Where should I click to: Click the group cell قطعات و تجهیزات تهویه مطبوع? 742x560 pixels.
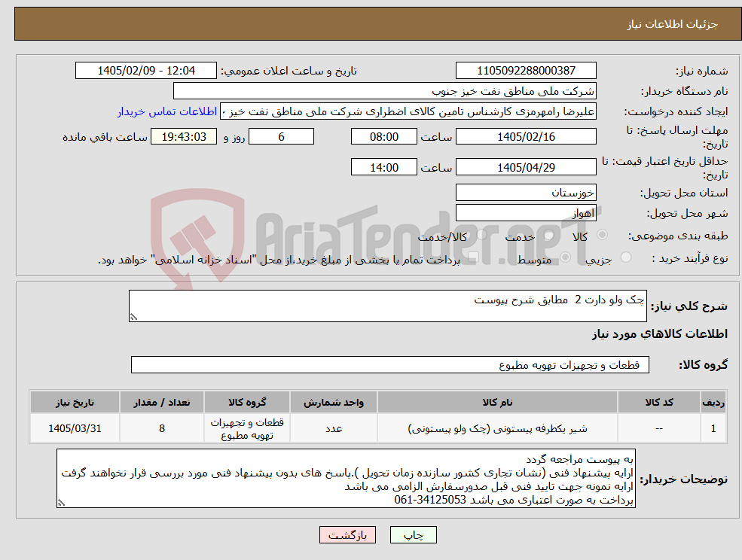247,428
